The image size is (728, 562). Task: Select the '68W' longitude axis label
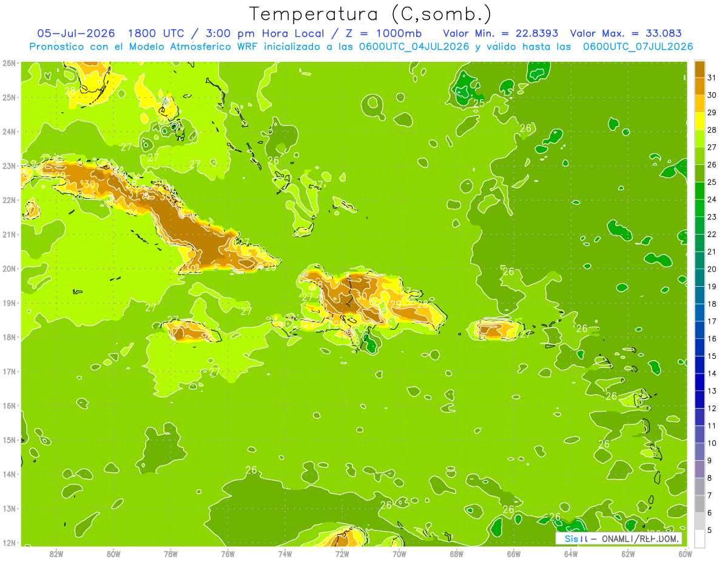click(456, 554)
